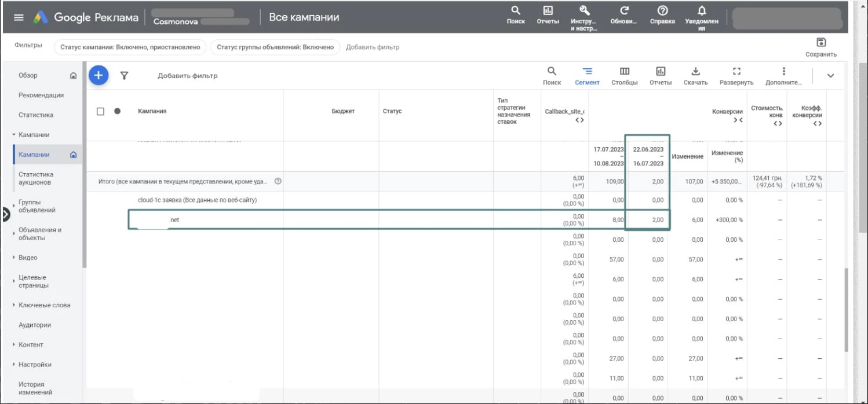Go to Обзор in the sidebar
The image size is (868, 404).
[28, 75]
